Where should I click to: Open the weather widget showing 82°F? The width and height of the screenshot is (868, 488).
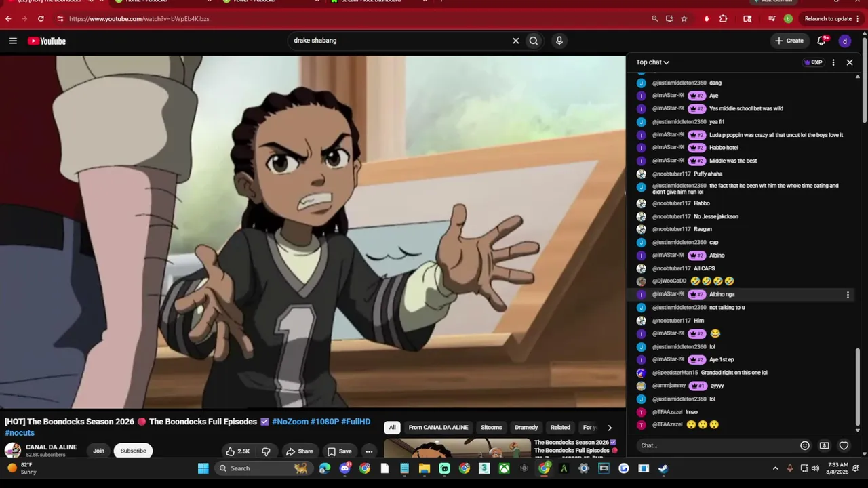(x=22, y=468)
